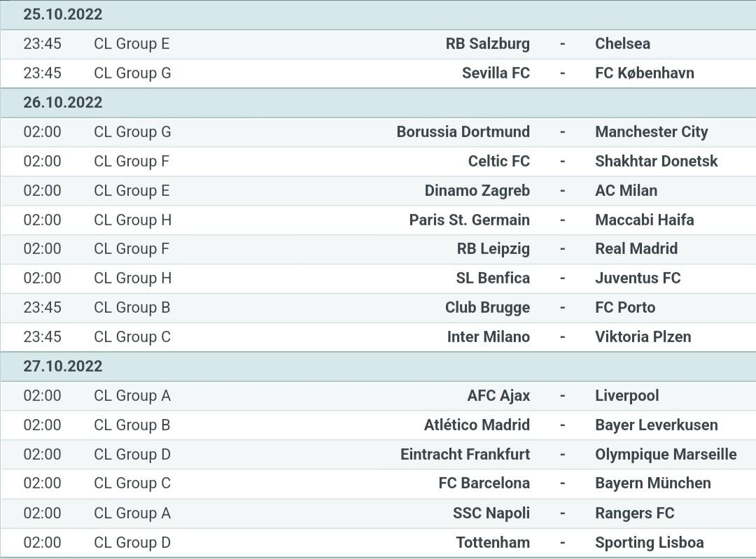
Task: Open the Juventus FC team link
Action: pos(638,278)
